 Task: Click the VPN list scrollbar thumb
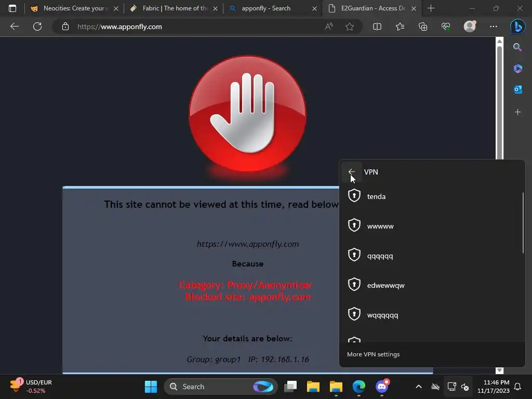pos(523,223)
